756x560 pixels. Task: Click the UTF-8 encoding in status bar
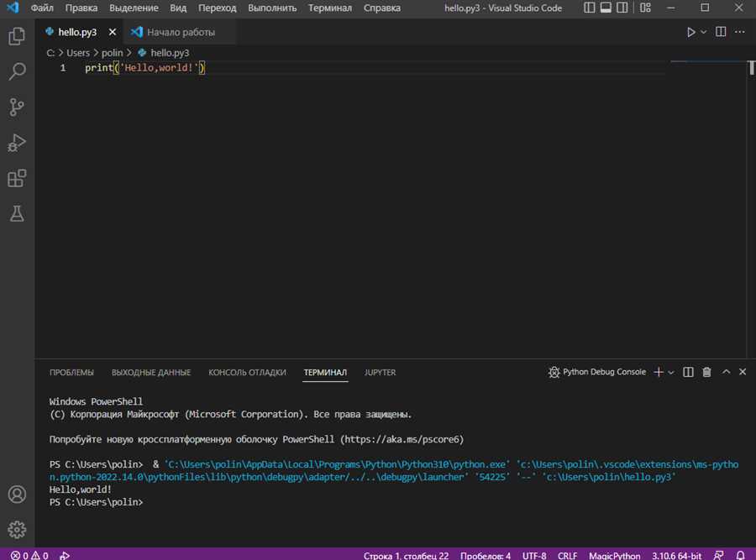coord(534,555)
